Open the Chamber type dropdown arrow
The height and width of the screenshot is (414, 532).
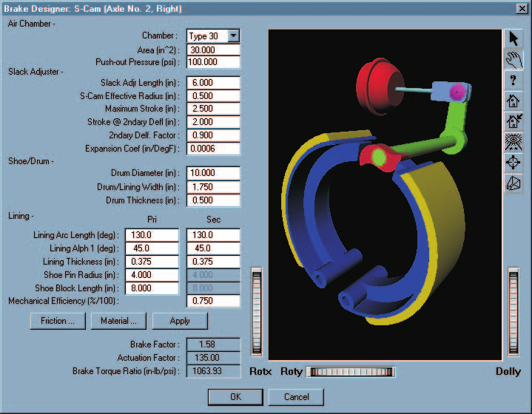point(233,36)
